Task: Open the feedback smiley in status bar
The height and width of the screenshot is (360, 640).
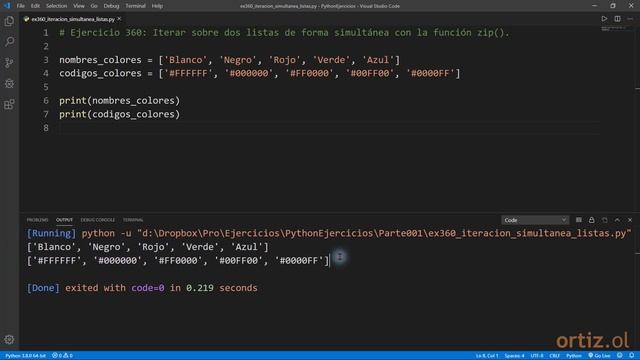Action: 620,356
